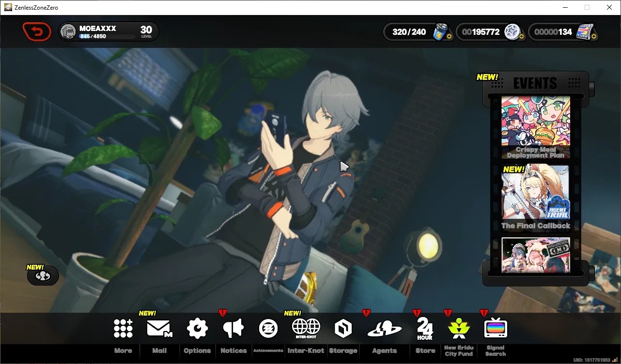Image resolution: width=621 pixels, height=364 pixels.
Task: Add battery charge with plus icon
Action: tap(449, 36)
